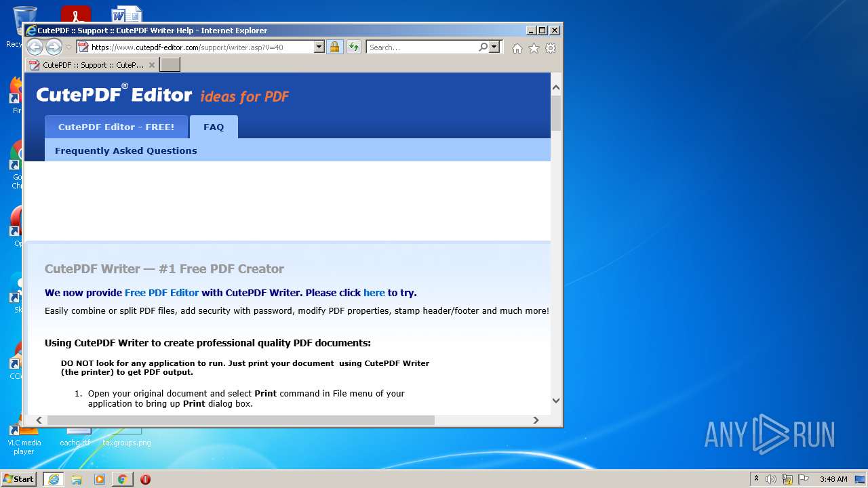Click the Using CutePDF Writer heading text
The height and width of the screenshot is (488, 868).
coord(208,343)
